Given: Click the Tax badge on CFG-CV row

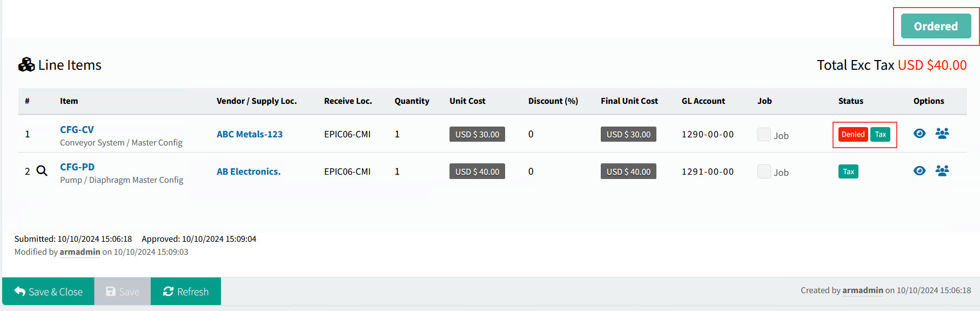Looking at the screenshot, I should point(881,135).
